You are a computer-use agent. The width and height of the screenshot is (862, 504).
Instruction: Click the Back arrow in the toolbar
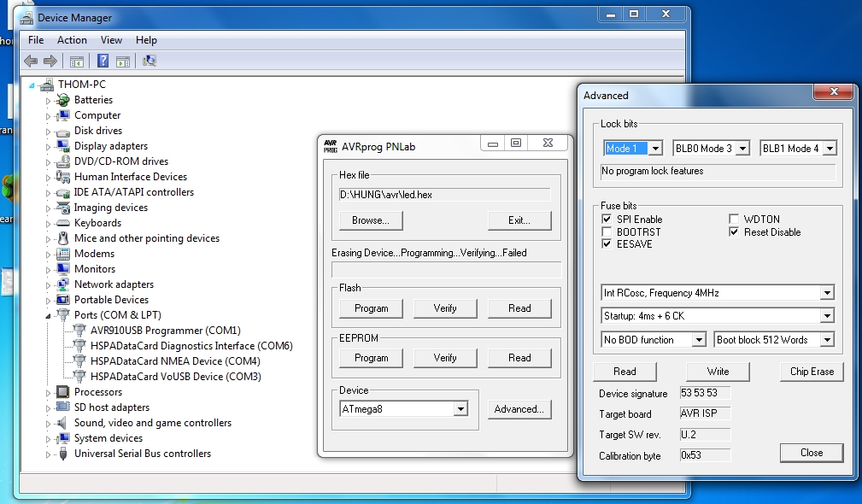coord(31,61)
